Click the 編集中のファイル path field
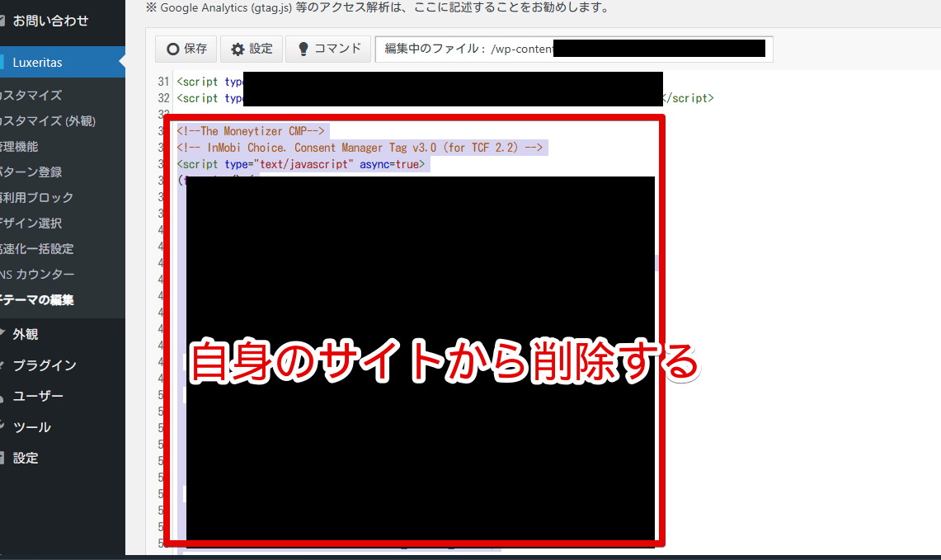Image resolution: width=941 pixels, height=560 pixels. click(574, 49)
